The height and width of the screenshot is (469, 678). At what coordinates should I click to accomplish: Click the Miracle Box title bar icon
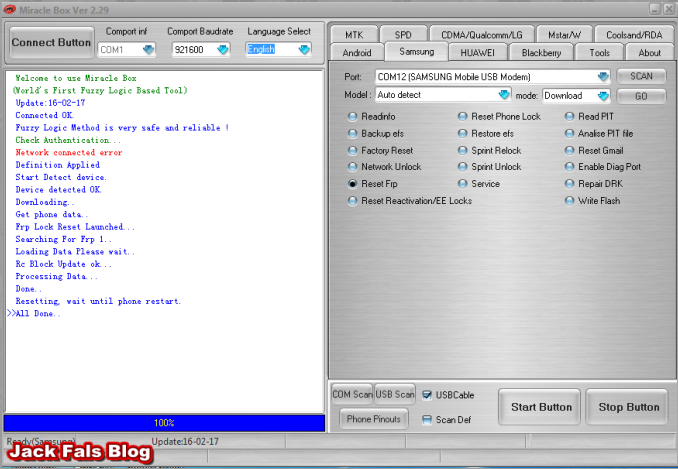(x=9, y=10)
